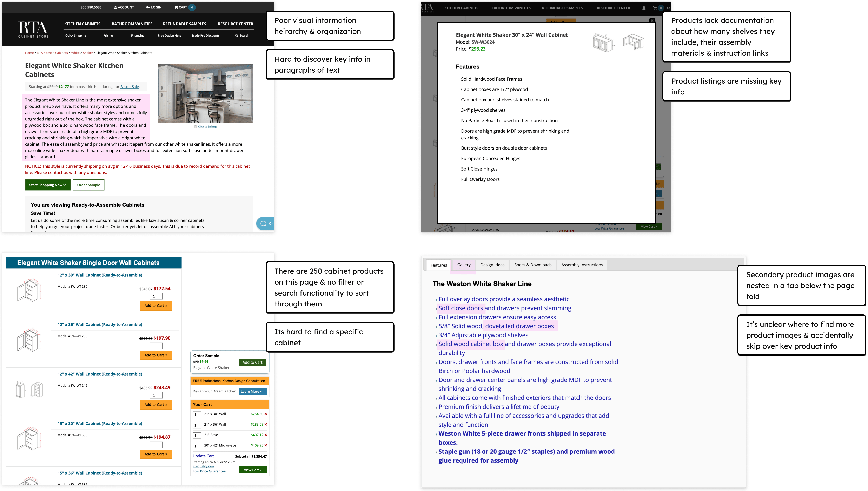The height and width of the screenshot is (491, 868).
Task: Click View Cart button in Your Cart panel
Action: click(253, 470)
